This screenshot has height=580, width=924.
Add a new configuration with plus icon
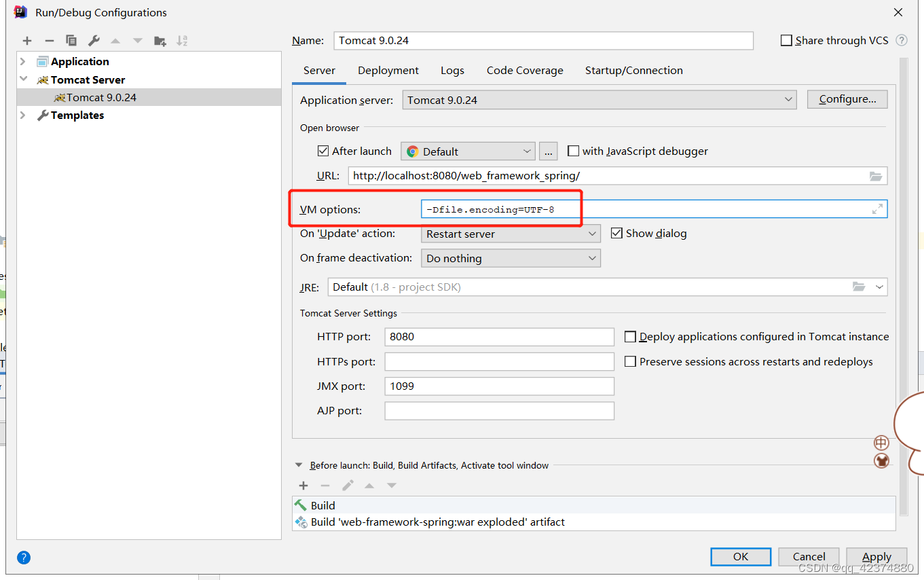click(x=27, y=41)
